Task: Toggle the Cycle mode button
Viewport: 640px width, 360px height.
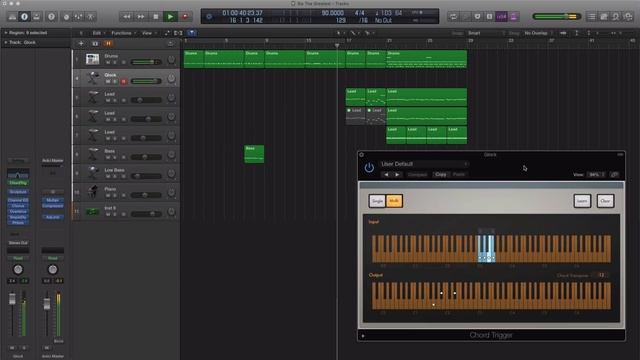Action: coord(453,17)
